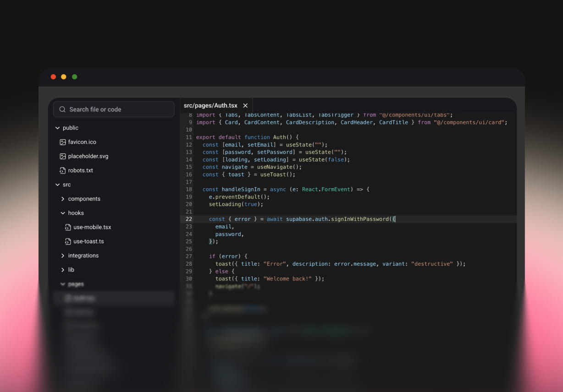Viewport: 563px width, 392px height.
Task: Click "@/components/ui/card" import path
Action: pos(469,123)
